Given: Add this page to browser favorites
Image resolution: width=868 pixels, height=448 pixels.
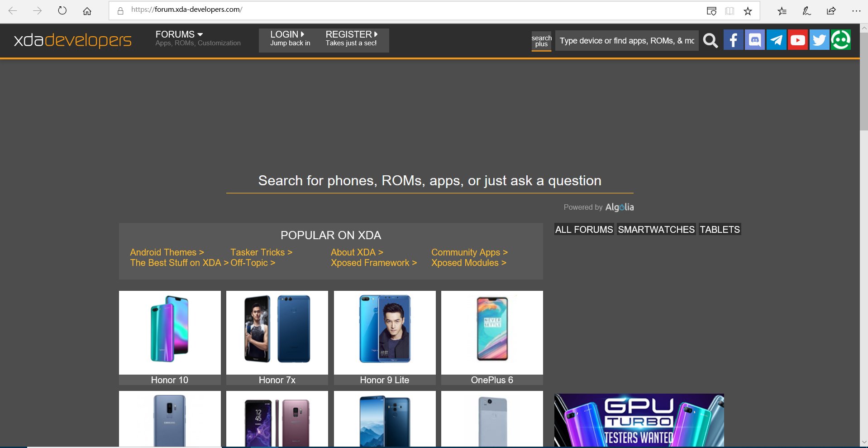Looking at the screenshot, I should 748,11.
